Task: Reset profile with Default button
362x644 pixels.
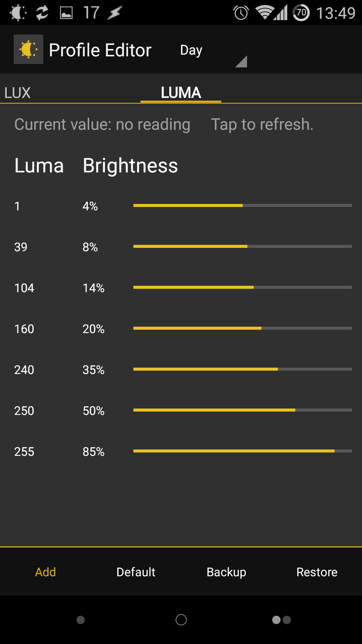Action: (136, 572)
